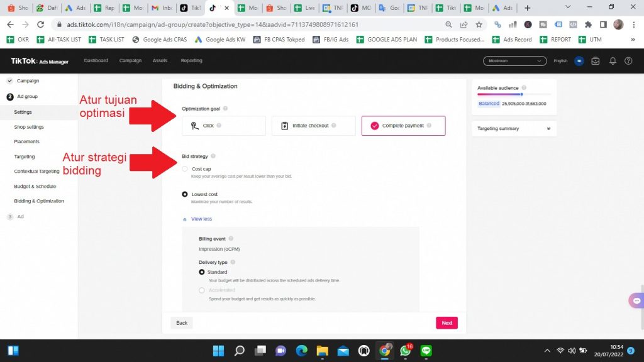Collapse advanced options with View less
This screenshot has height=362, width=644.
pos(201,219)
